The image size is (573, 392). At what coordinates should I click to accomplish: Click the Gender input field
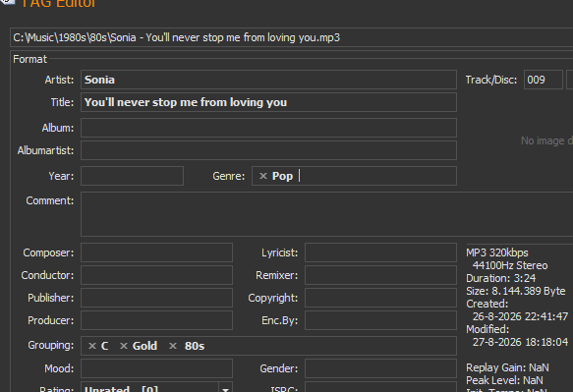380,368
